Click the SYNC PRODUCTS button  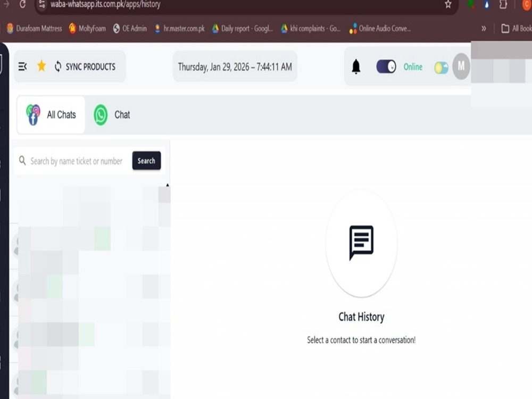85,66
